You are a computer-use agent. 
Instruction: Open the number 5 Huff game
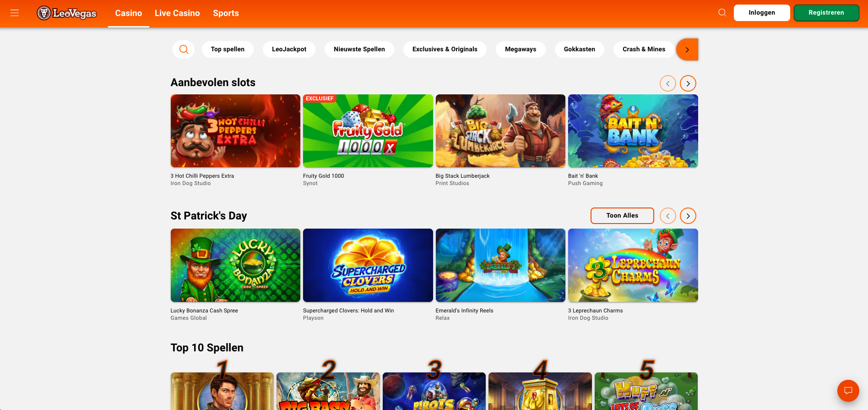coord(646,391)
